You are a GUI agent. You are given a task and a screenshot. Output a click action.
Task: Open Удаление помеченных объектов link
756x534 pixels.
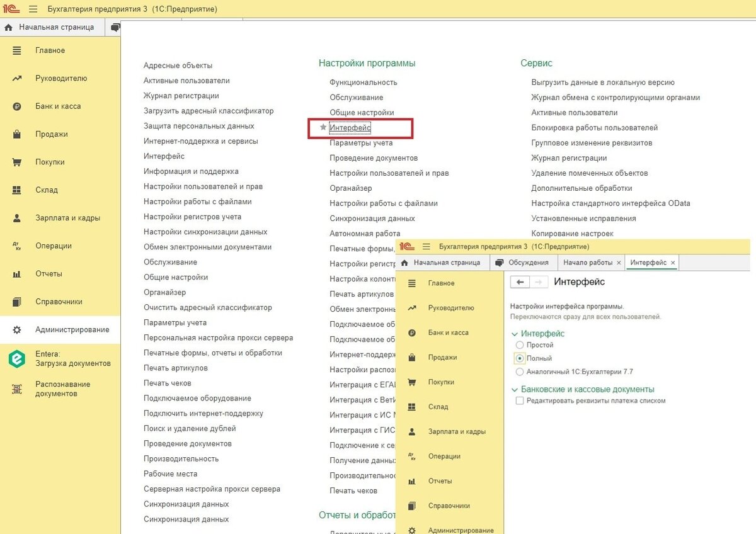tap(590, 173)
